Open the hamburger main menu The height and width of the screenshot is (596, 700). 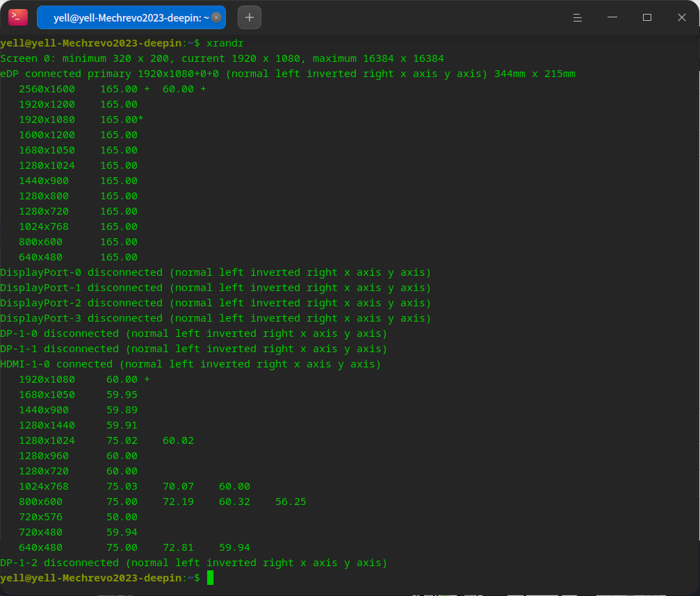(x=577, y=17)
